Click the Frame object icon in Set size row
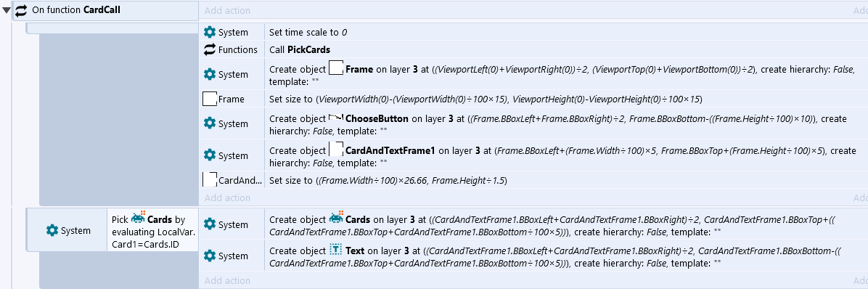Viewport: 868px width, 289px height. 209,99
